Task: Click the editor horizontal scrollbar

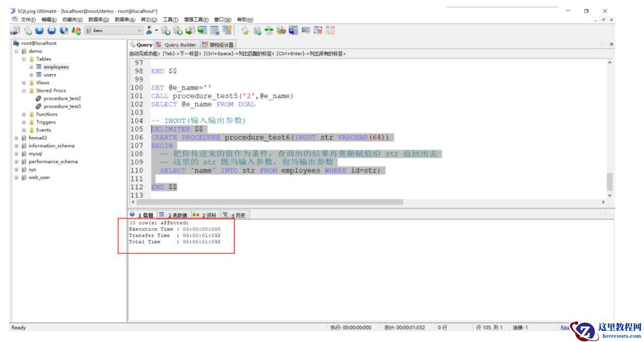Action: coord(268,202)
